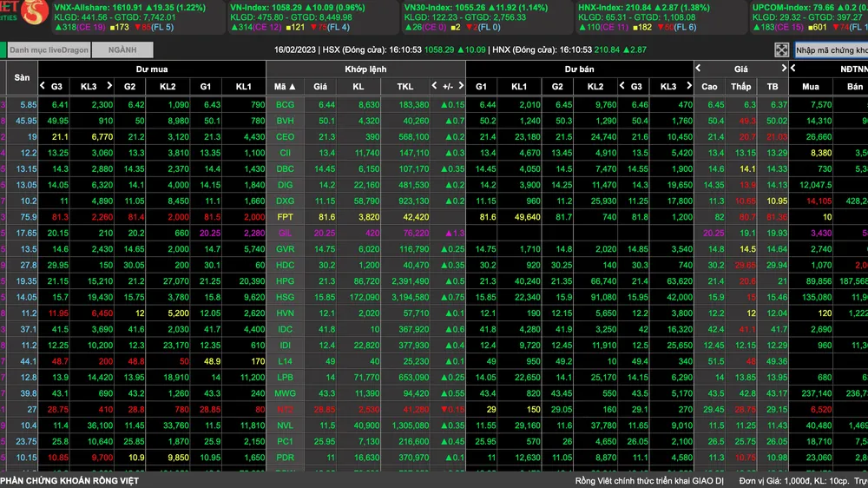
Task: Click left chevron of Giá header group
Action: point(698,68)
